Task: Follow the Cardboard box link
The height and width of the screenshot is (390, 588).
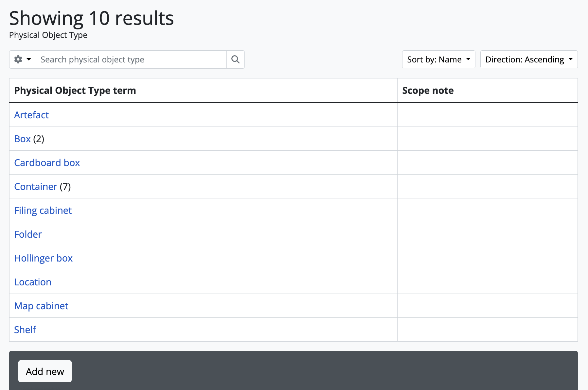Action: (47, 163)
